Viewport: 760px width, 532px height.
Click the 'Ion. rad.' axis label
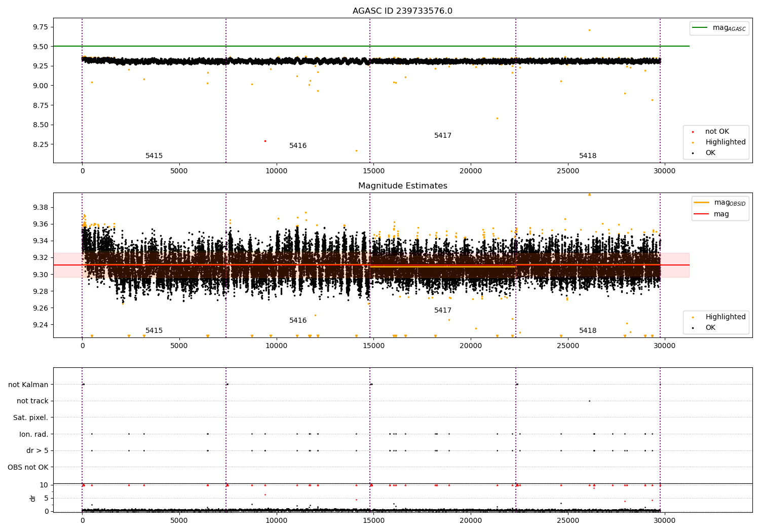[34, 434]
